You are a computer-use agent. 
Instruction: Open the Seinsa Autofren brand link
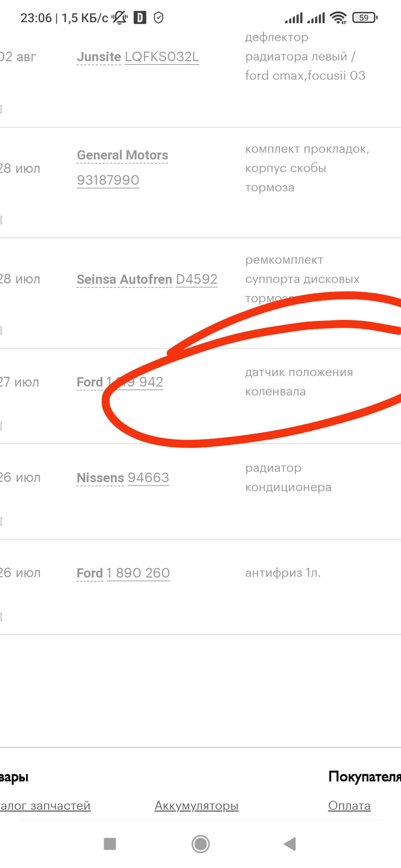coord(124,279)
